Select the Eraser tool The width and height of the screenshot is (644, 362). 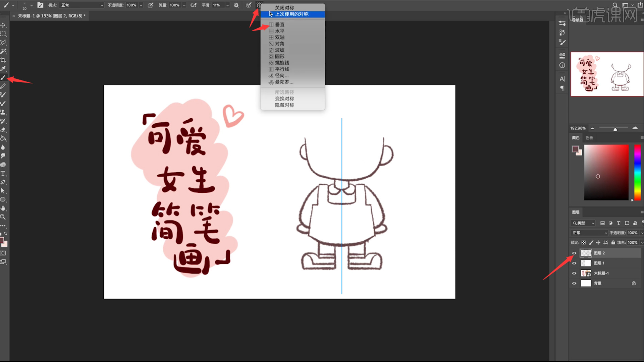point(3,130)
